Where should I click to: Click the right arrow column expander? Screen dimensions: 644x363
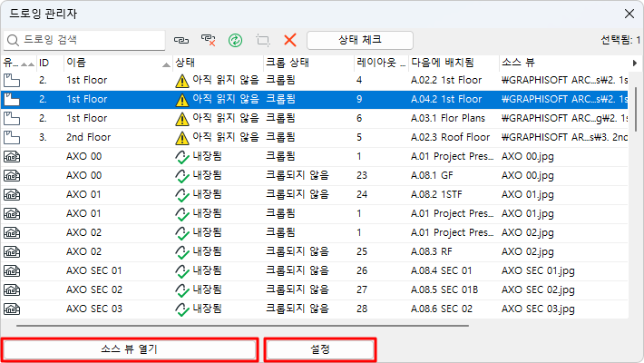point(635,63)
